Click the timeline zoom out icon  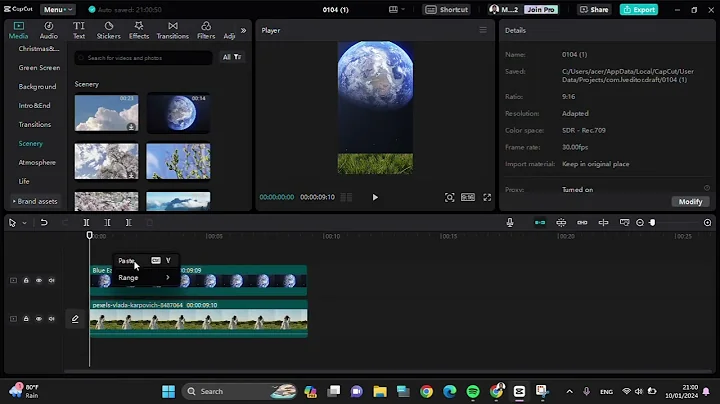[x=640, y=223]
